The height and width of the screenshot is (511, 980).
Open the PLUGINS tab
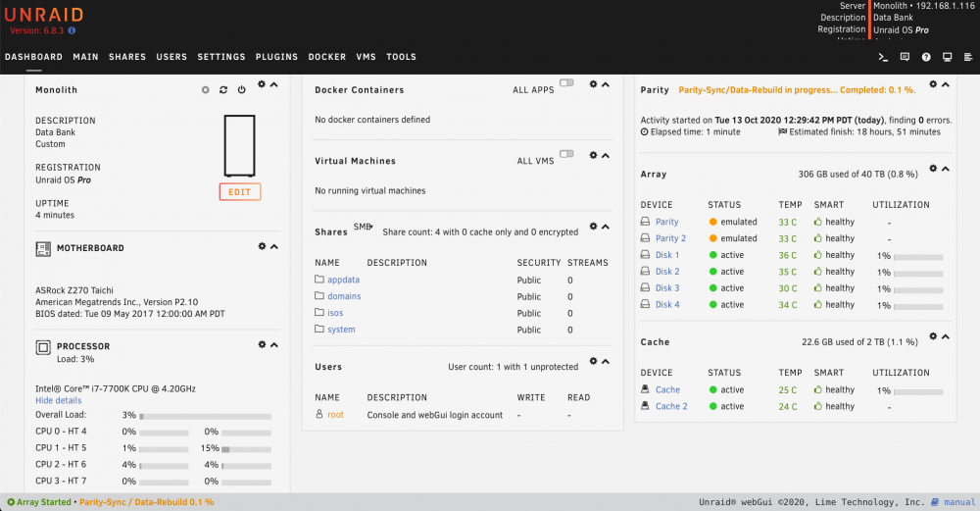pyautogui.click(x=277, y=57)
